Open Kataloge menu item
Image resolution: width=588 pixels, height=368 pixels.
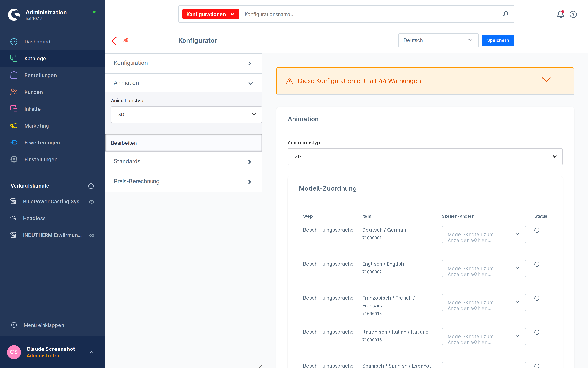(x=52, y=58)
